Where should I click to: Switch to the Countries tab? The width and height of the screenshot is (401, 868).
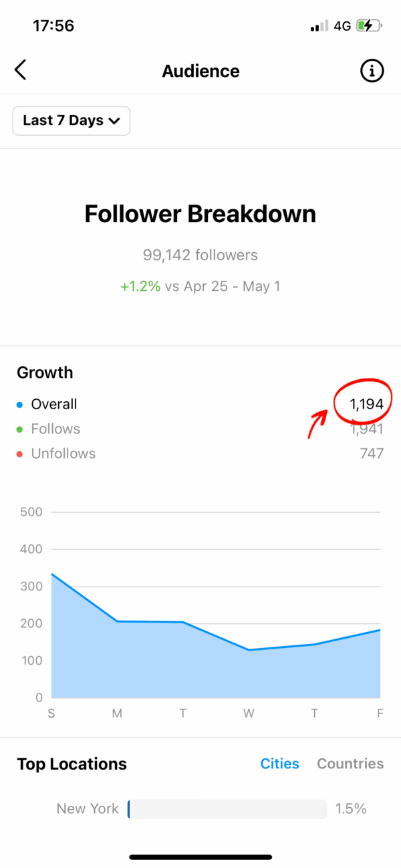coord(350,764)
